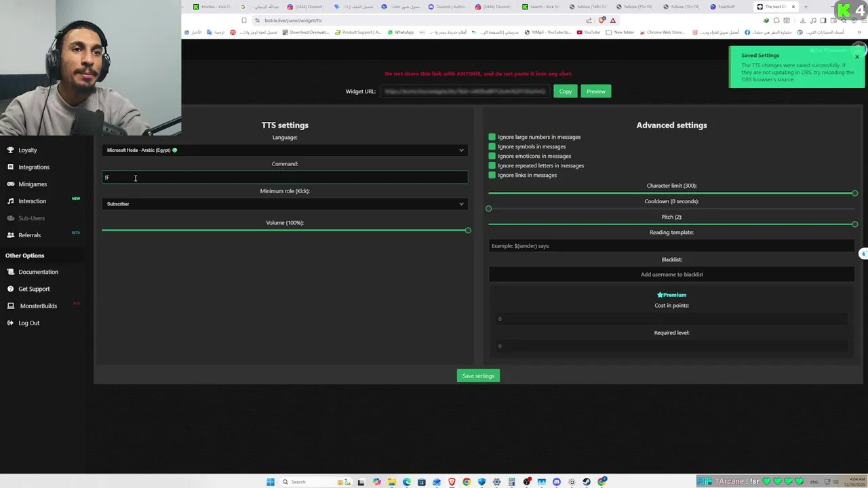Open the Windows Start menu
The width and height of the screenshot is (868, 488).
[x=271, y=482]
